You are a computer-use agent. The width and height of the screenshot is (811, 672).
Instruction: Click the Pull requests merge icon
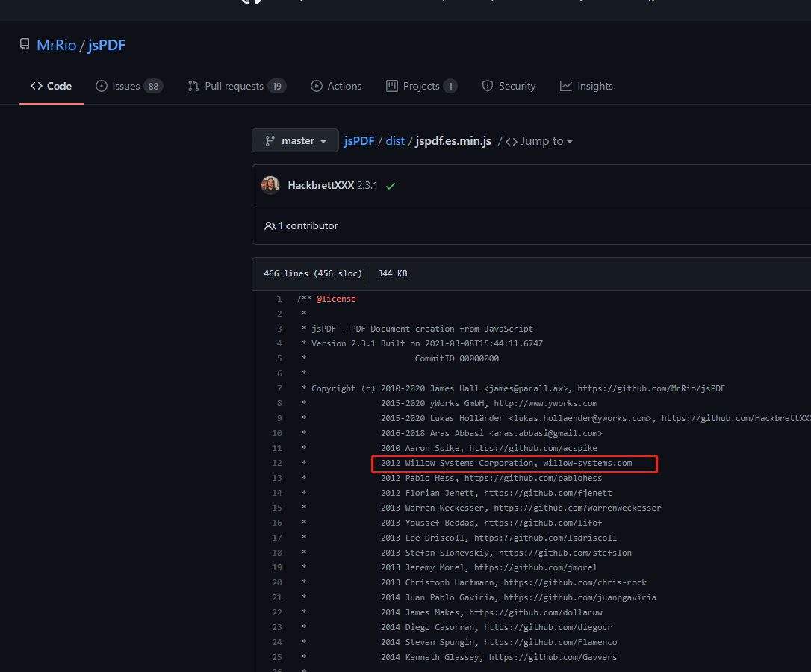pos(193,86)
